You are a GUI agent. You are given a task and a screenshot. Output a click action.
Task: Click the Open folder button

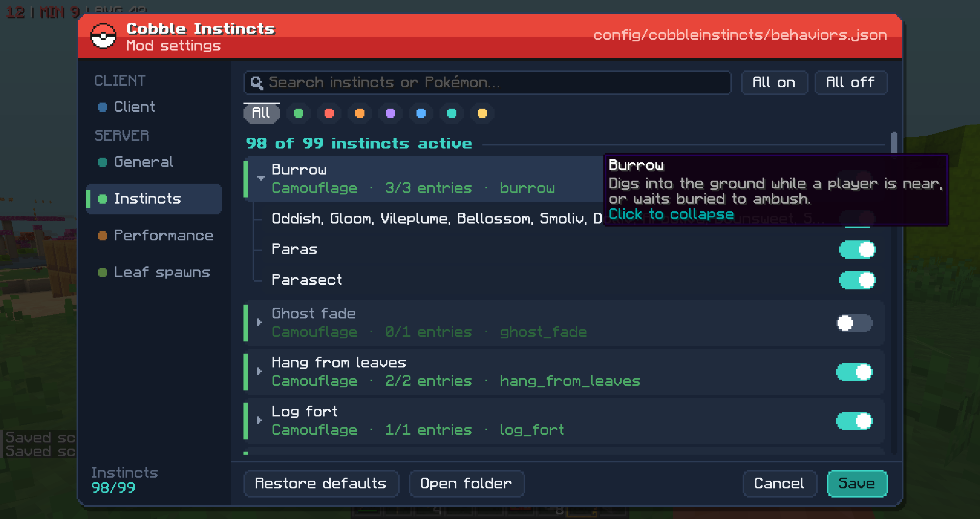point(466,483)
